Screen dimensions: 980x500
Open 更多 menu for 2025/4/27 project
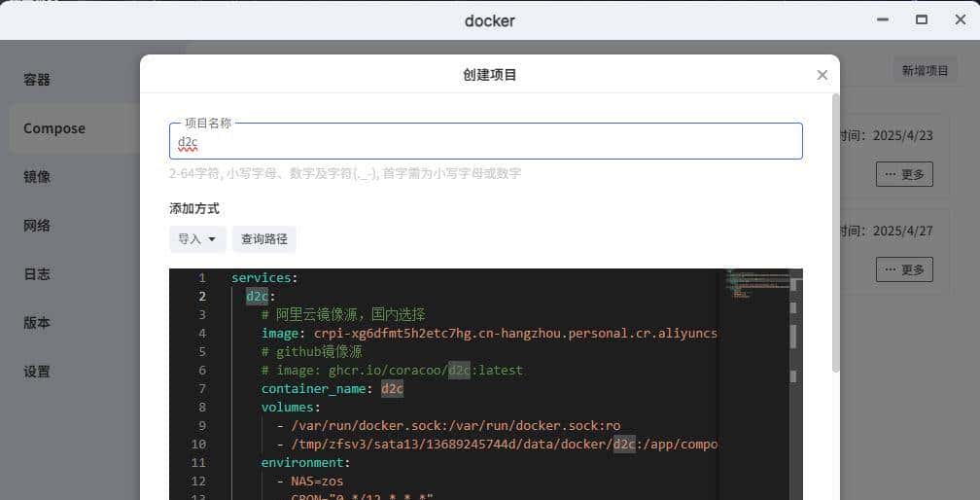[904, 269]
